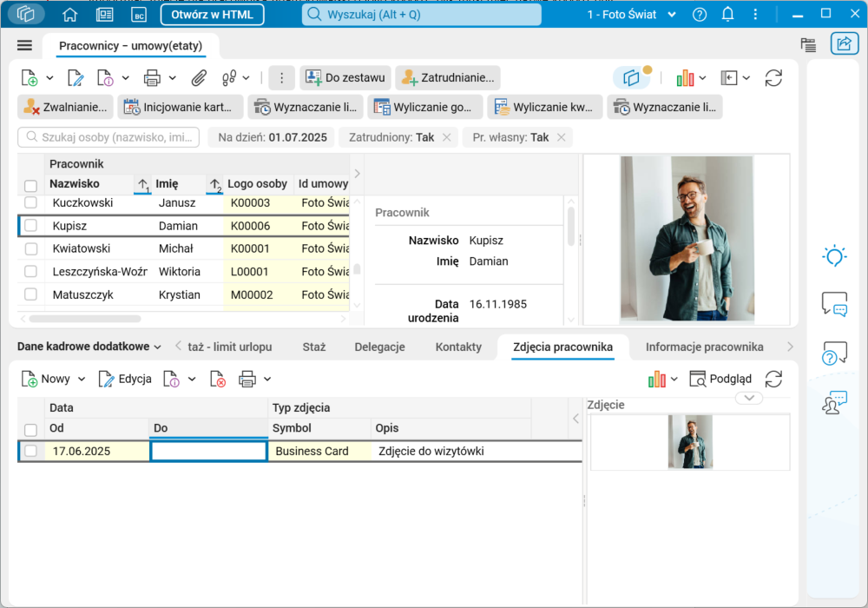Click the Inicjowanie kart... button
Viewport: 868px width, 608px height.
pos(181,107)
